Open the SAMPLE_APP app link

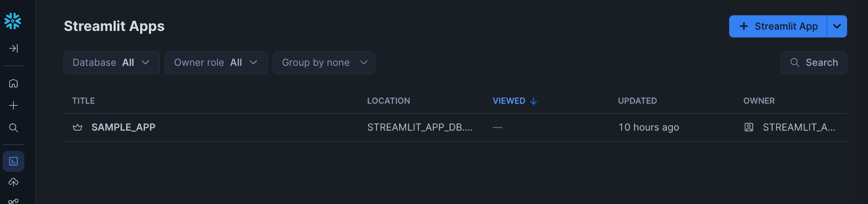click(x=123, y=127)
